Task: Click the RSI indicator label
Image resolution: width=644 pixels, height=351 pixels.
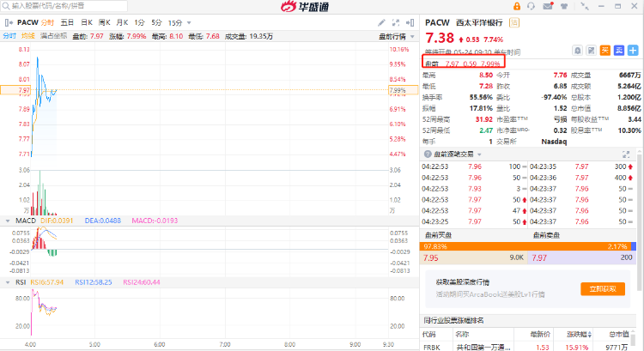Action: click(21, 282)
